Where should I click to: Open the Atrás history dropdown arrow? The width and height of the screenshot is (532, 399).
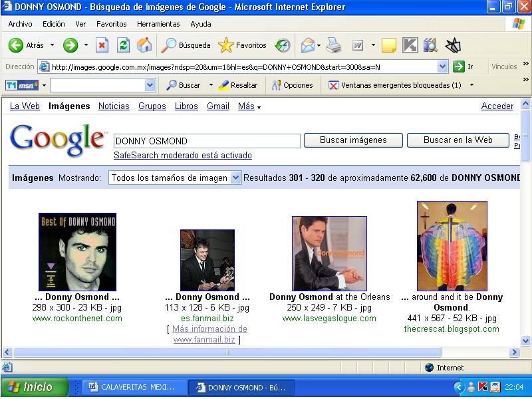[52, 45]
